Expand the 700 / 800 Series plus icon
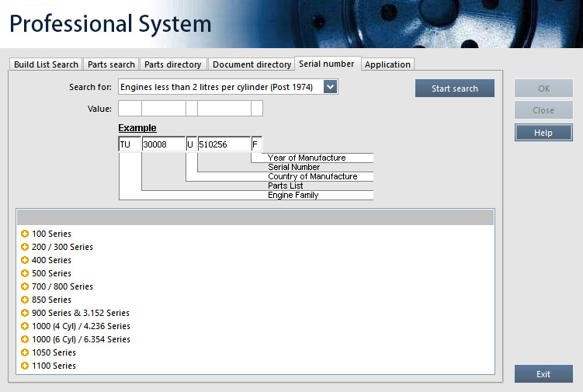The image size is (583, 392). [x=25, y=286]
